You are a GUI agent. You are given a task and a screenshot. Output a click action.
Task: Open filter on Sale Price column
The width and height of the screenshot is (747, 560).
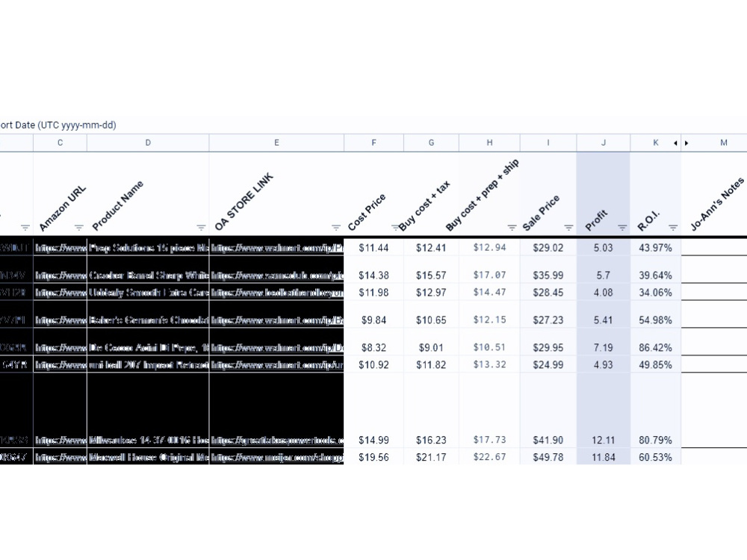[x=568, y=228]
